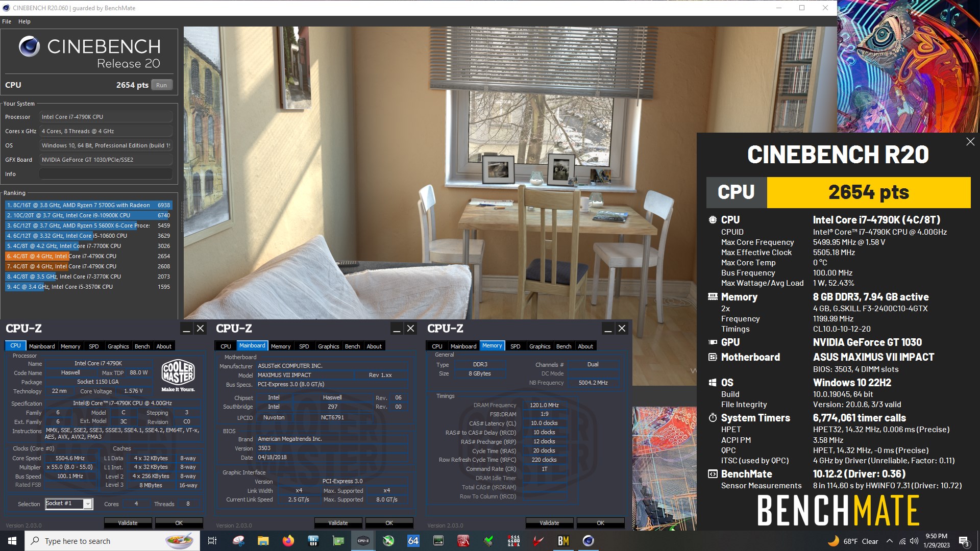The width and height of the screenshot is (980, 551).
Task: Minimize the first CPU-Z window
Action: (186, 329)
